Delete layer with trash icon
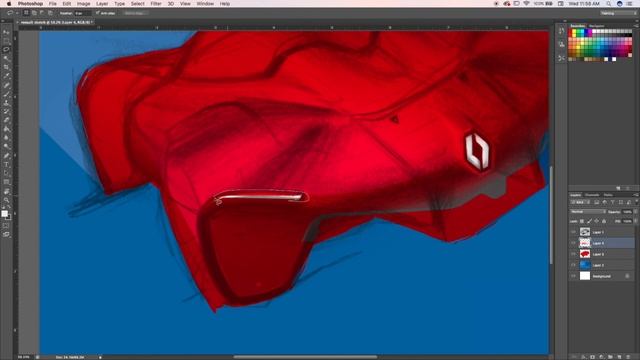Image resolution: width=640 pixels, height=360 pixels. [628, 357]
